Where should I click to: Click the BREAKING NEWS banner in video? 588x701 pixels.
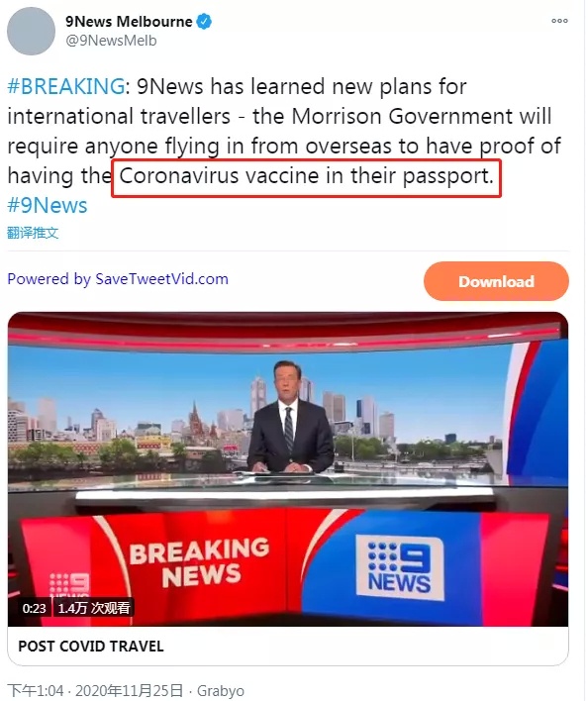(199, 562)
